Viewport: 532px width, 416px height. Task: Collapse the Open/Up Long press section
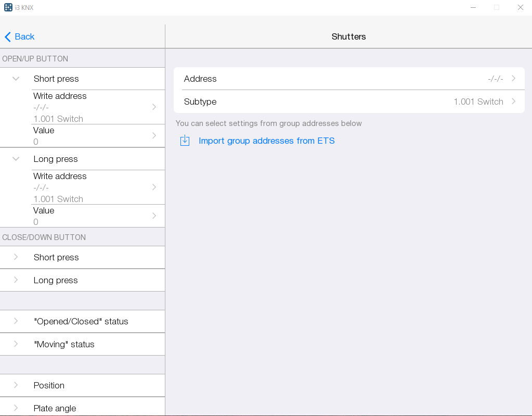click(x=16, y=159)
